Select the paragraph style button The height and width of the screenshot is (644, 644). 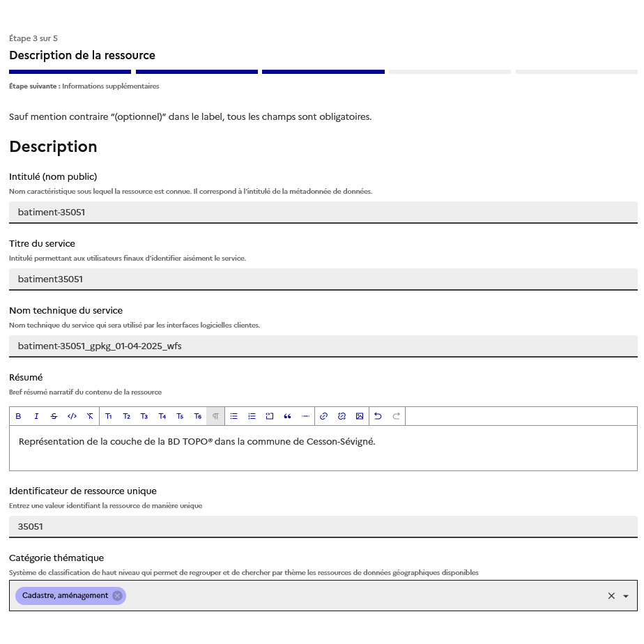click(215, 416)
